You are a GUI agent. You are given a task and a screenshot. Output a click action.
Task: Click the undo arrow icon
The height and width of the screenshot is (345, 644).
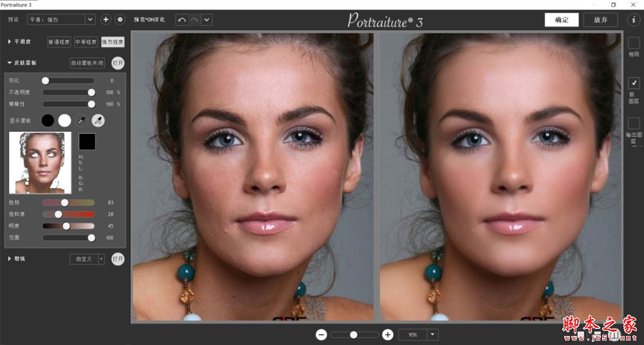(182, 19)
